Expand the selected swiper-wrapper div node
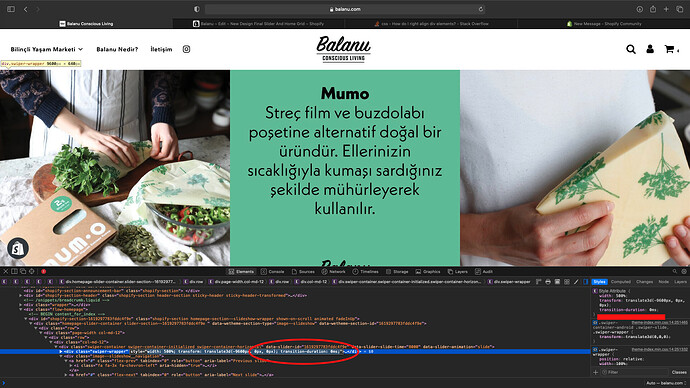Image resolution: width=690 pixels, height=388 pixels. (61, 351)
